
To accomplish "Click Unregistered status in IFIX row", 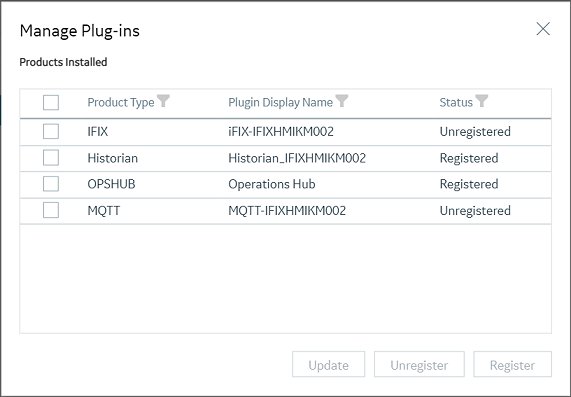I will pyautogui.click(x=475, y=131).
